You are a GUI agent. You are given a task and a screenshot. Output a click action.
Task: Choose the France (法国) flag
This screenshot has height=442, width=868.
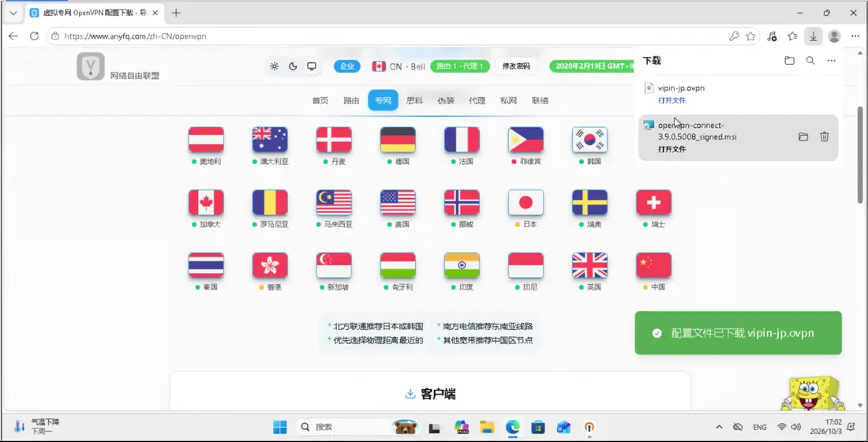(462, 140)
